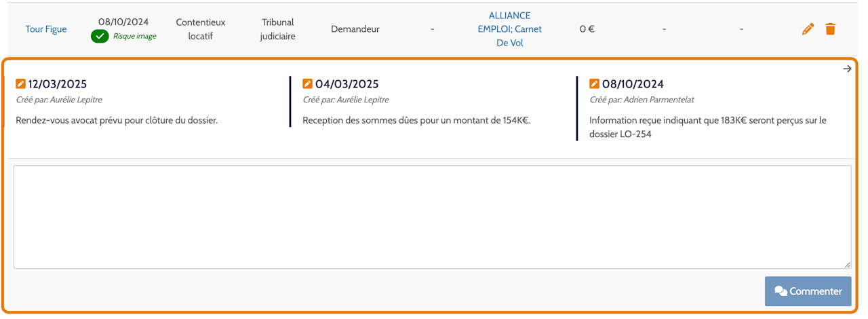This screenshot has height=319, width=868.
Task: Click the right arrow to show next comments
Action: pos(847,69)
